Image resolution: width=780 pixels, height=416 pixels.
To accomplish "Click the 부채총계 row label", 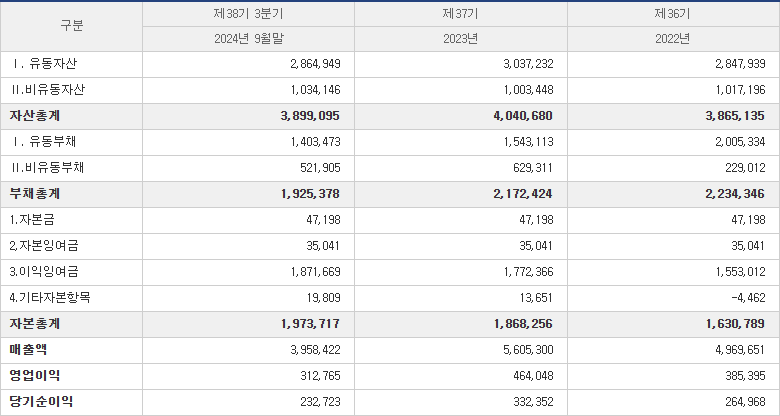I will tap(35, 194).
